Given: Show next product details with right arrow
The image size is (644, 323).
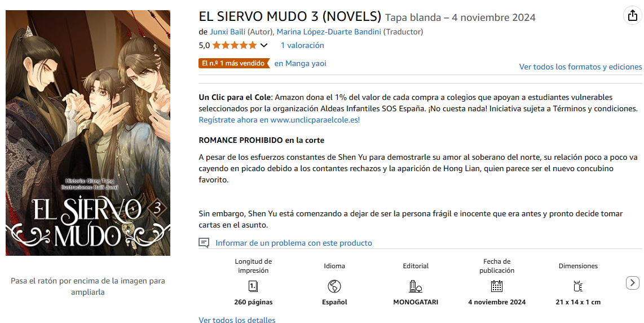Looking at the screenshot, I should pos(633,283).
